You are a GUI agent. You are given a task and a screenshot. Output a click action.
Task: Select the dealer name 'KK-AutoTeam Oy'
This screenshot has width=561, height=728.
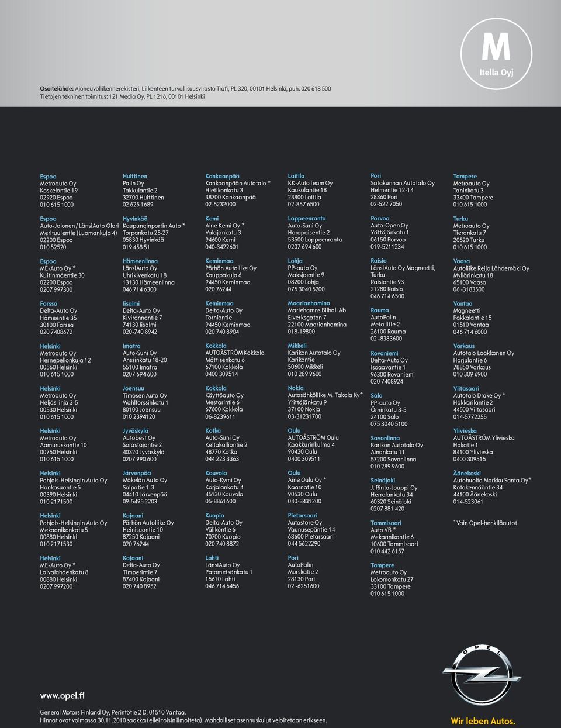310,183
